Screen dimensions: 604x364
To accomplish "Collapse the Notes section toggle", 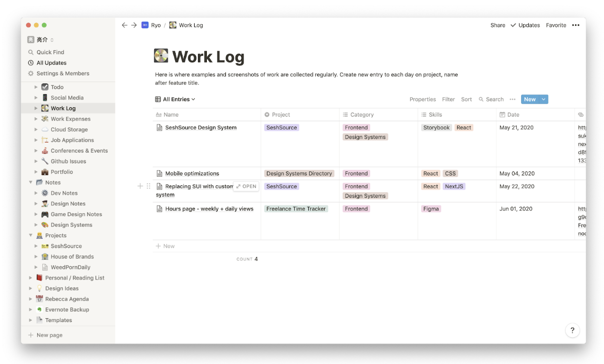I will coord(30,182).
